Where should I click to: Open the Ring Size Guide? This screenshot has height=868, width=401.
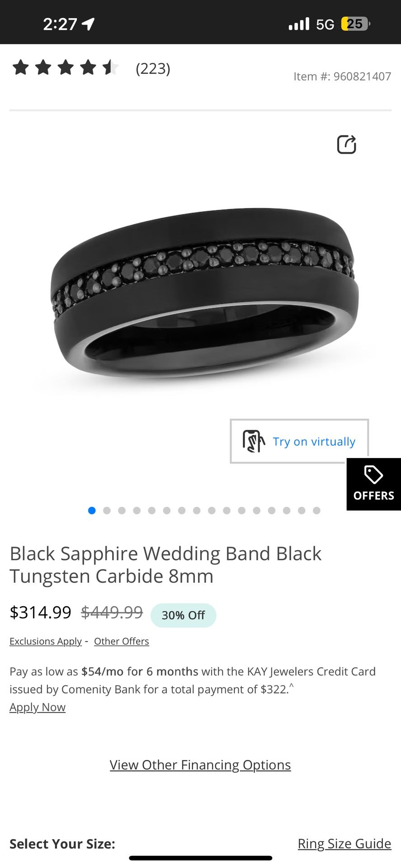pos(344,844)
